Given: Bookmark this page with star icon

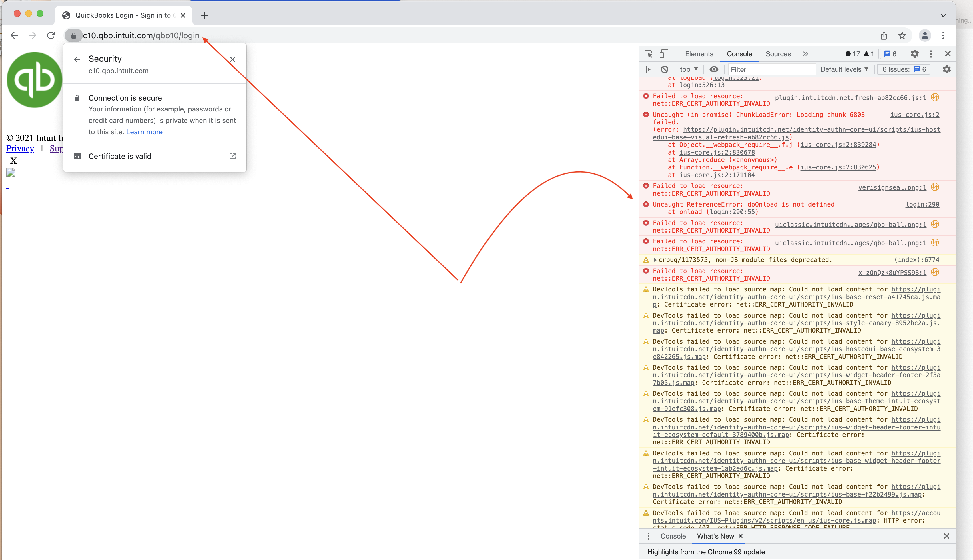Looking at the screenshot, I should point(902,35).
